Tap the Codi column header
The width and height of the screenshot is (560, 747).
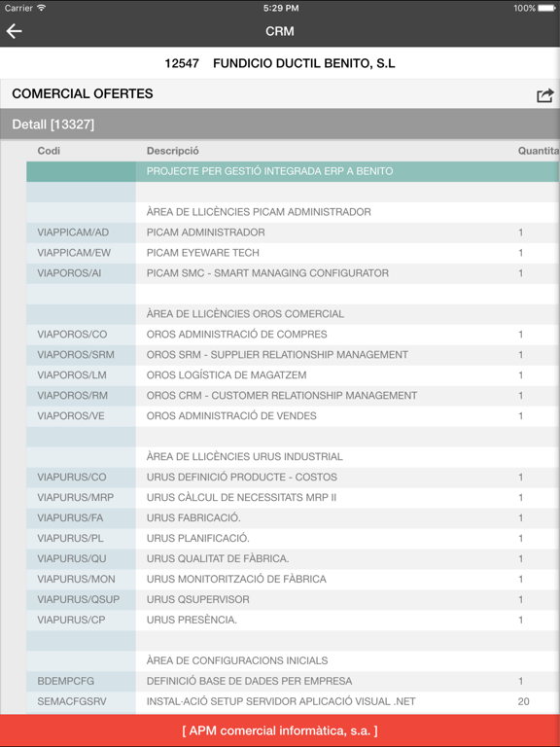coord(49,151)
